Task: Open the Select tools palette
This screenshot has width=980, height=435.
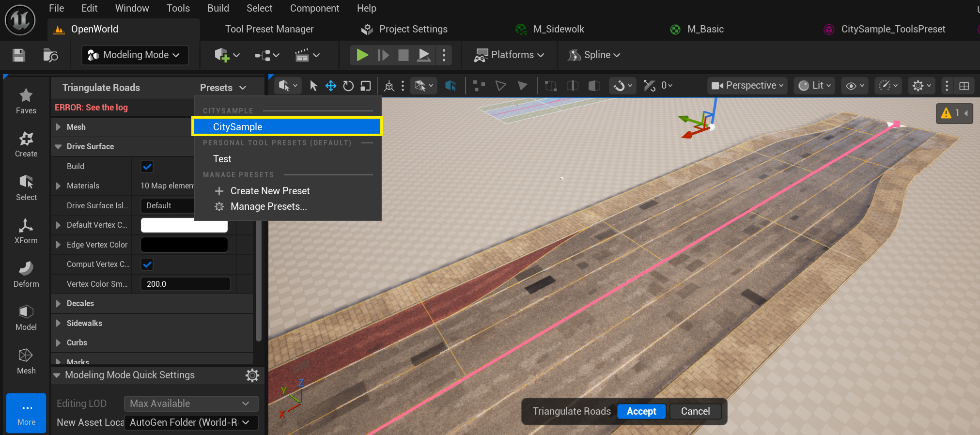Action: click(x=26, y=187)
